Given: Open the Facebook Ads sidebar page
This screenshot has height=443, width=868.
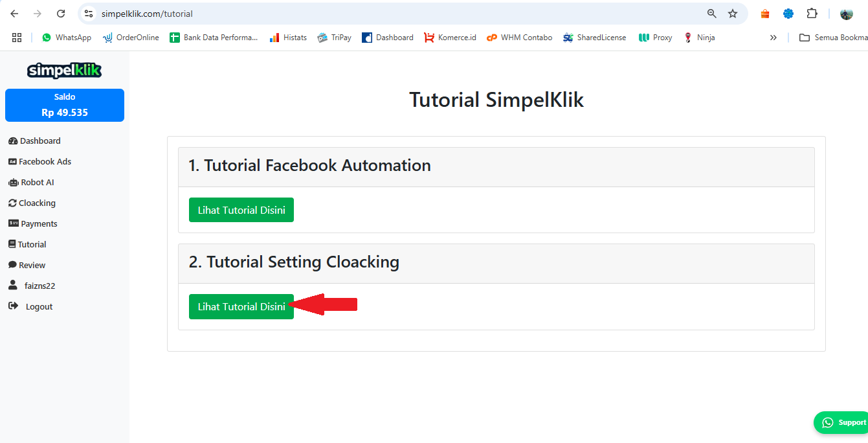Looking at the screenshot, I should [45, 161].
